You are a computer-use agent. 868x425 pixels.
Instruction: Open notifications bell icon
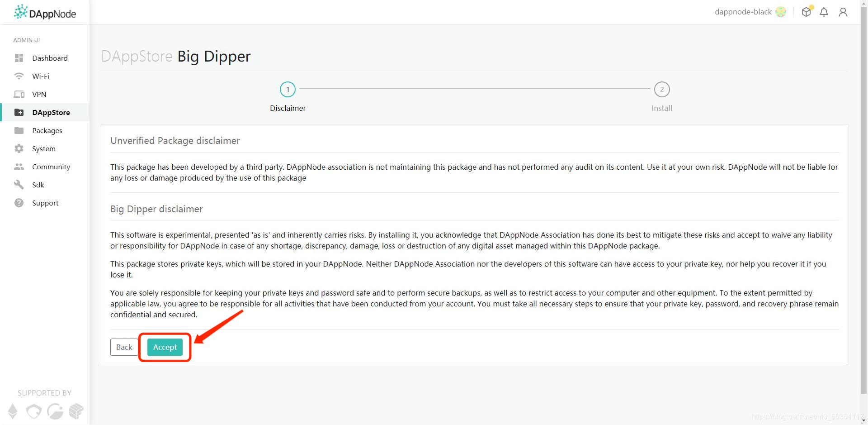[x=824, y=12]
